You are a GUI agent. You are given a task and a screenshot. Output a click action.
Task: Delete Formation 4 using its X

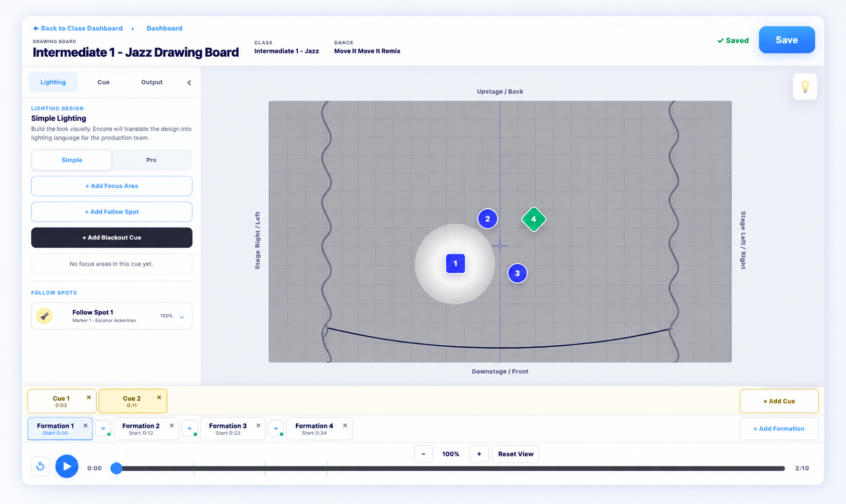tap(345, 425)
